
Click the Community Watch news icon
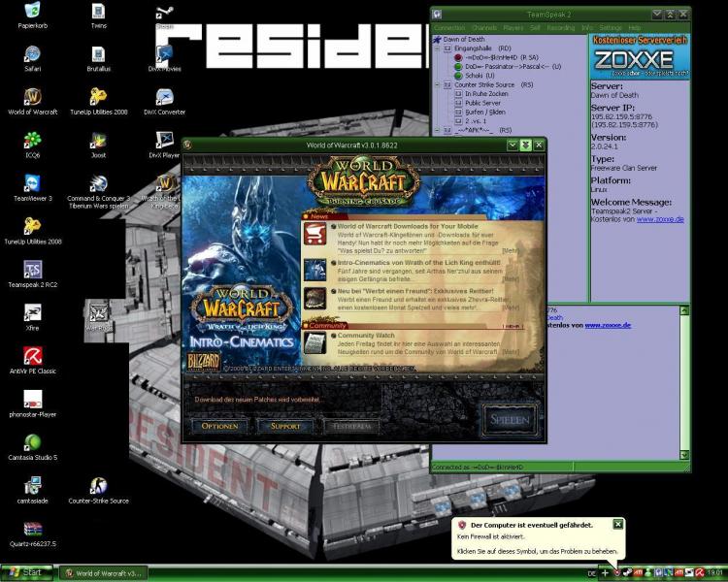315,343
